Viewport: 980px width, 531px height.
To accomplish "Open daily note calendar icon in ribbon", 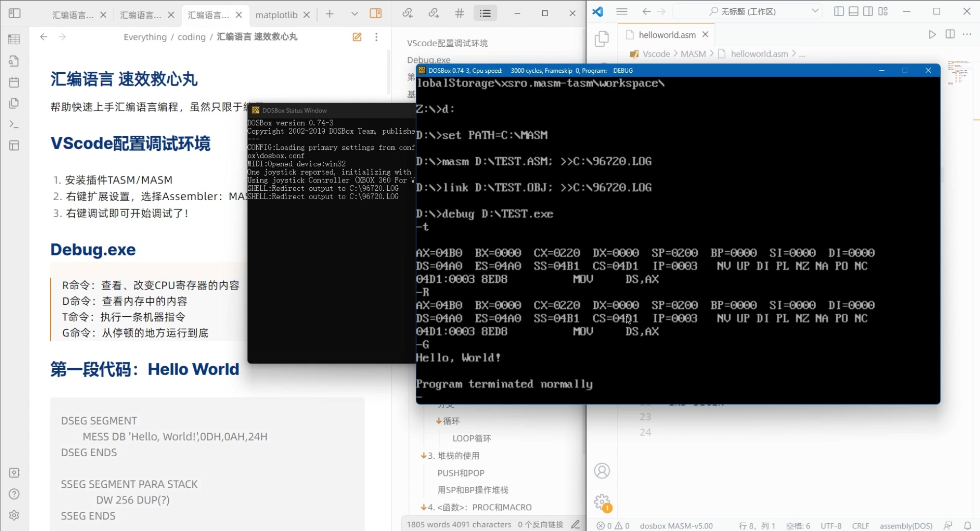I will click(x=14, y=82).
